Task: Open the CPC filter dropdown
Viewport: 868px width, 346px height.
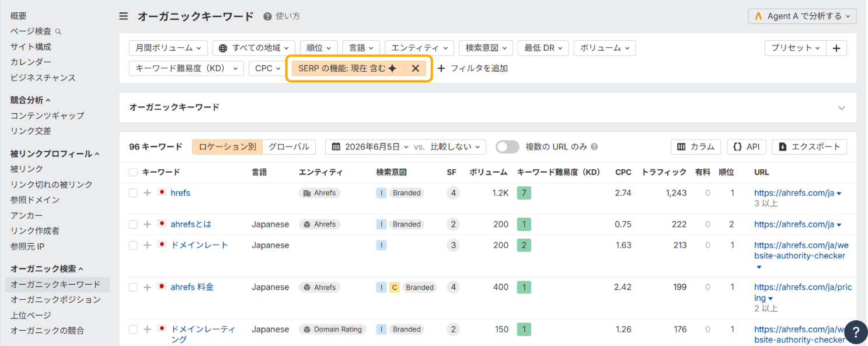Action: point(268,68)
